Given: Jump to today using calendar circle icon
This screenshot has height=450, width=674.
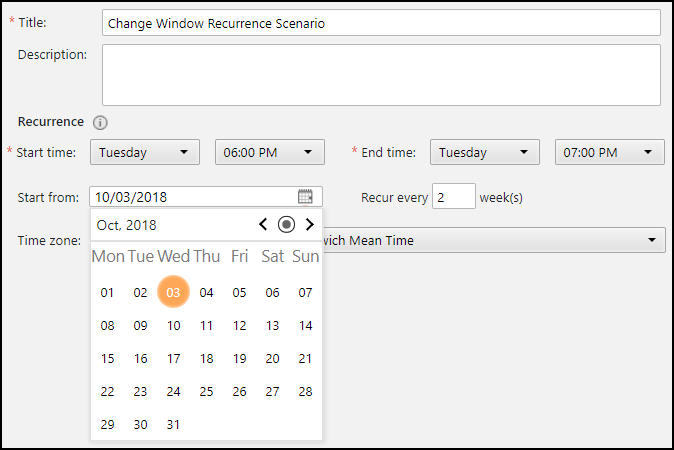Looking at the screenshot, I should click(286, 224).
